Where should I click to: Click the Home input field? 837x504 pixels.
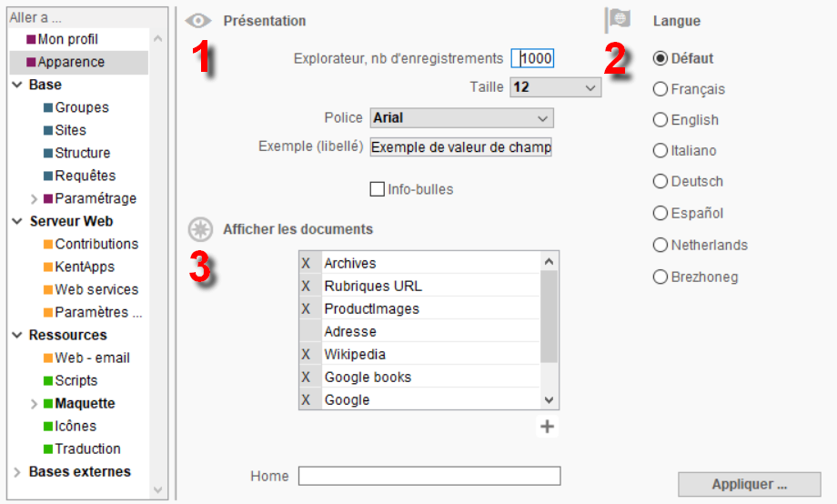(429, 476)
